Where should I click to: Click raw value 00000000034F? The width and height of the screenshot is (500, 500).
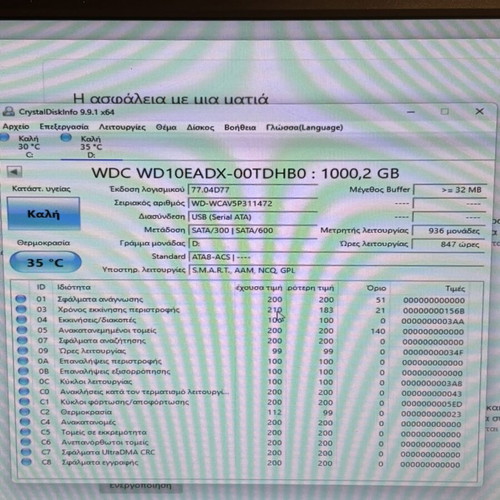[433, 352]
